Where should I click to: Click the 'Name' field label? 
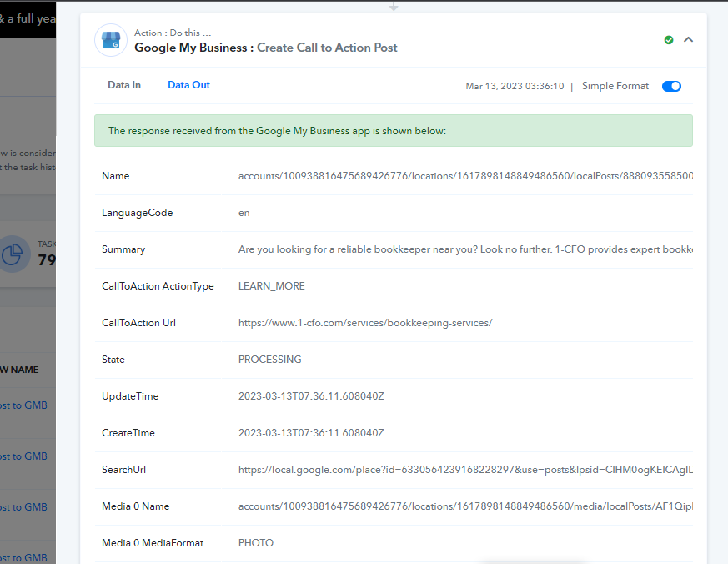point(116,176)
